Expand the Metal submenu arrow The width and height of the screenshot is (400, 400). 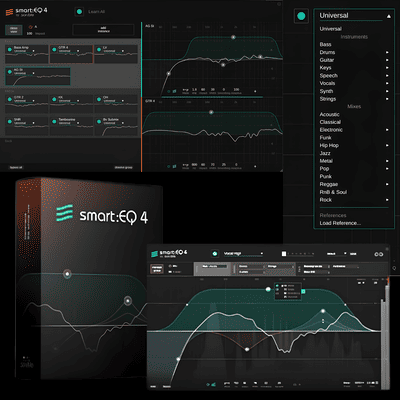pyautogui.click(x=387, y=161)
